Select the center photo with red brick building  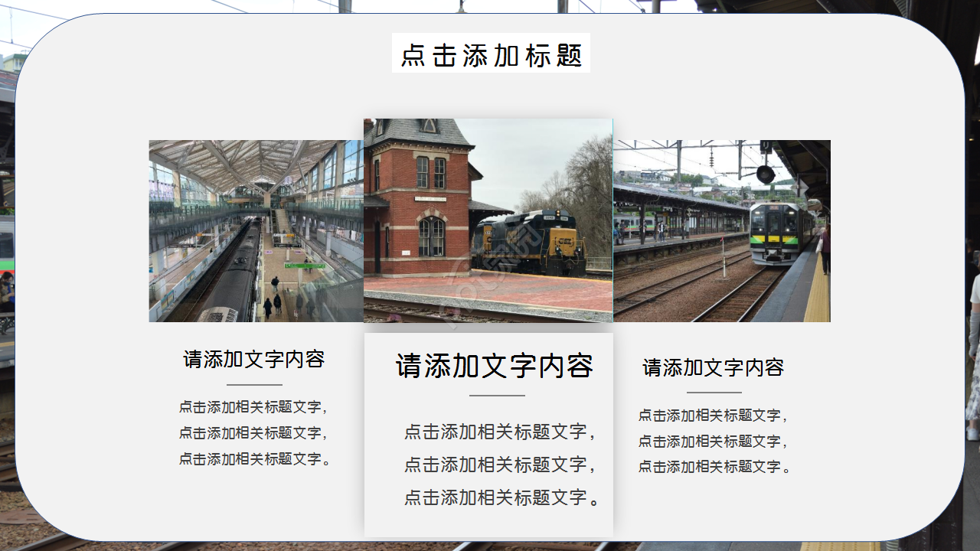490,222
